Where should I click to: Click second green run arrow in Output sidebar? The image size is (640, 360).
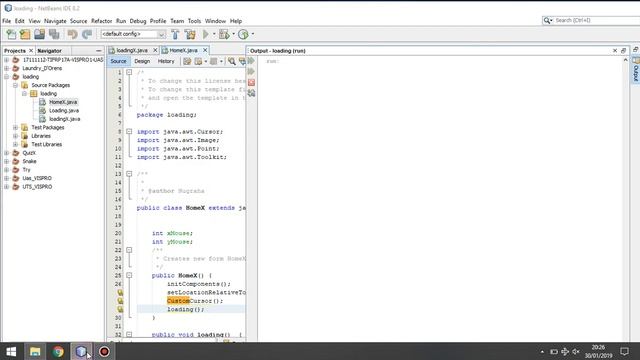251,71
